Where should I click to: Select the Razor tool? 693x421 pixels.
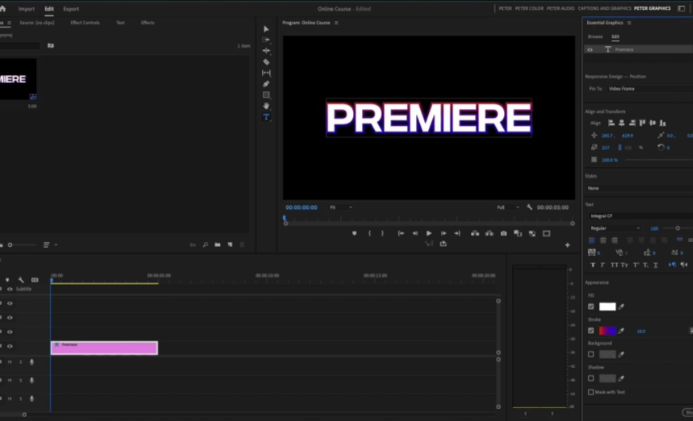click(x=266, y=62)
